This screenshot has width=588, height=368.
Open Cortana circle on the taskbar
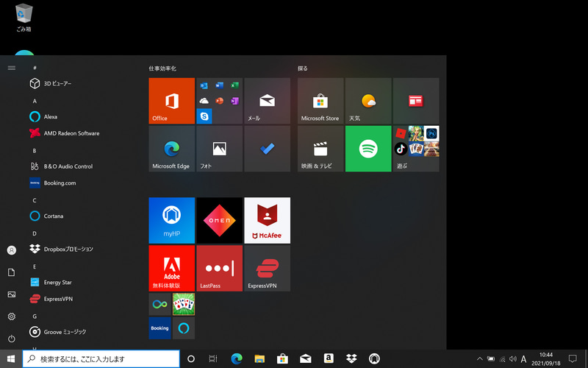[x=191, y=359]
